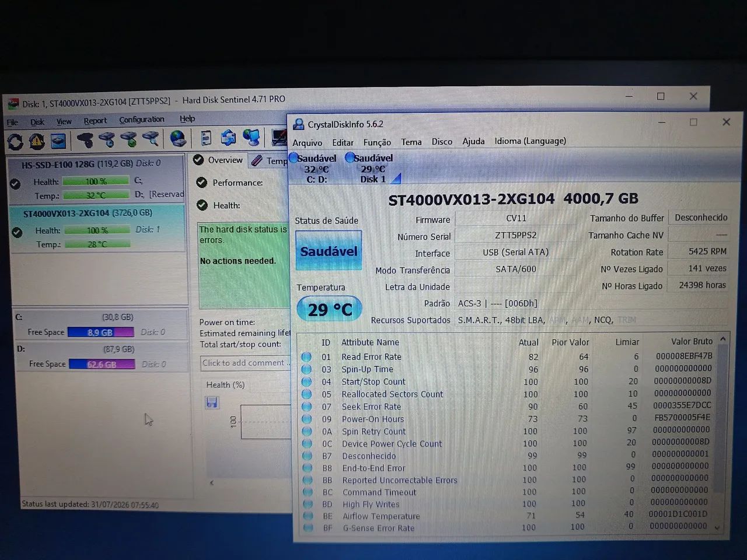Click the report document icon in toolbar
The height and width of the screenshot is (560, 747).
tap(206, 138)
